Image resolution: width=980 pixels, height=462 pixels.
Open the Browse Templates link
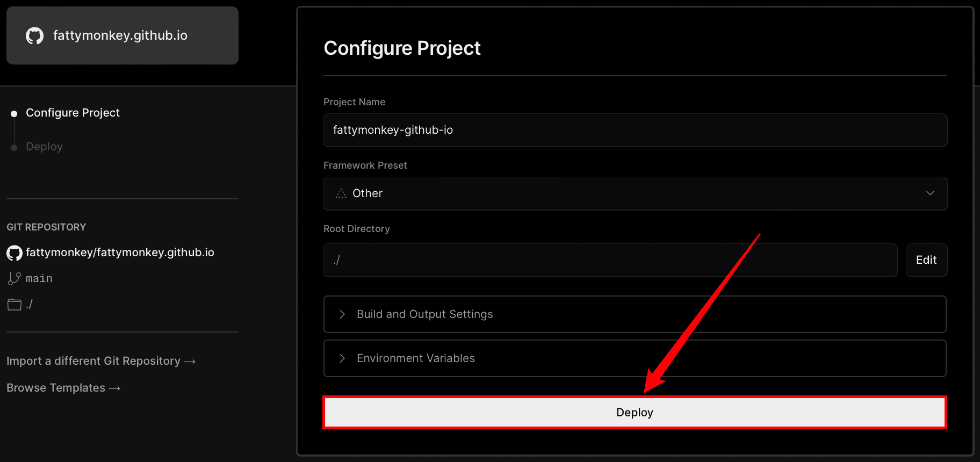coord(63,388)
